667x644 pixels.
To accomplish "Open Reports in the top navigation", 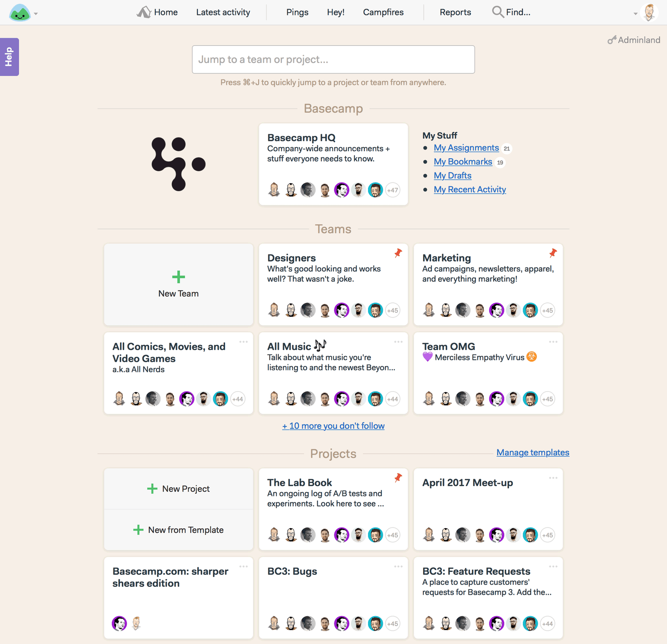I will [455, 12].
